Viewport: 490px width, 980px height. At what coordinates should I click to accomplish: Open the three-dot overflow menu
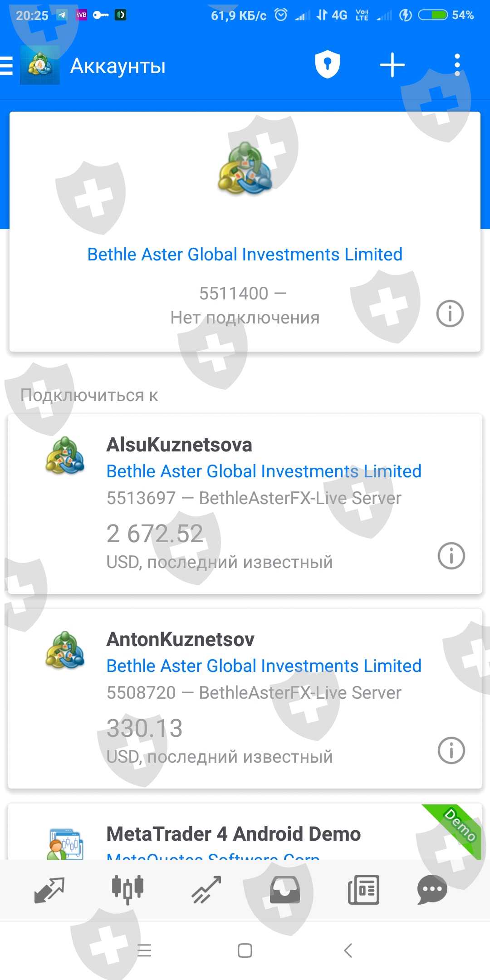point(457,65)
